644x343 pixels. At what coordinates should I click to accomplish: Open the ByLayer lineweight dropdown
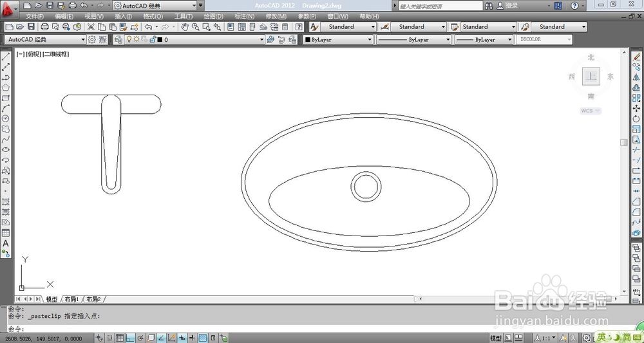tap(484, 40)
